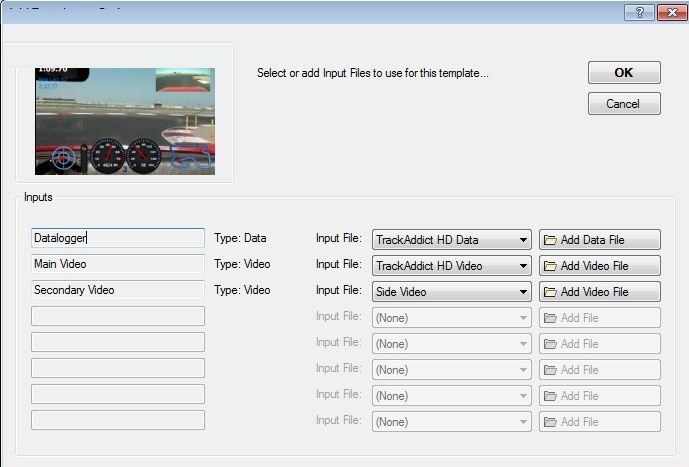Click the OK button
The width and height of the screenshot is (689, 467).
coord(623,73)
